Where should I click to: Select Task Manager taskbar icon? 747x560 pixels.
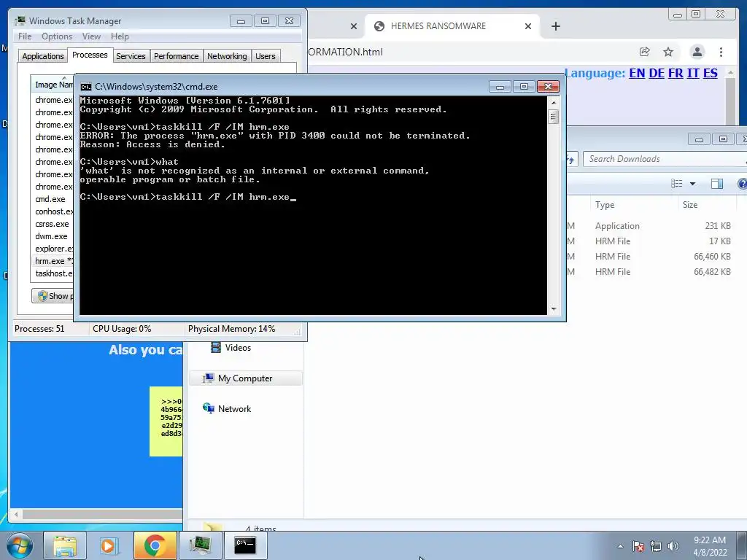(200, 545)
